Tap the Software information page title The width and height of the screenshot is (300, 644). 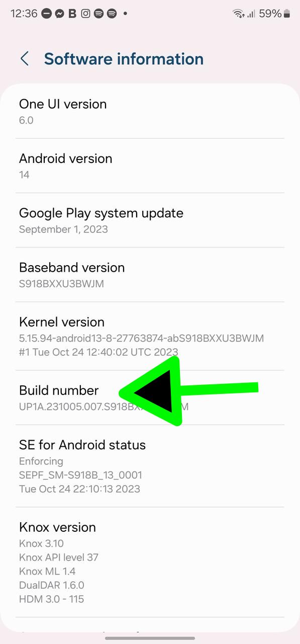[x=124, y=59]
